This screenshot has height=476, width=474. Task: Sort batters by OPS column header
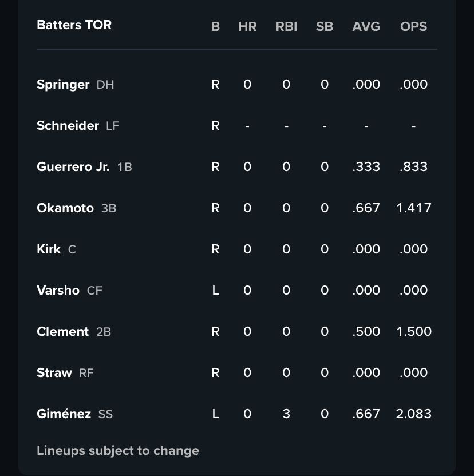(x=413, y=26)
